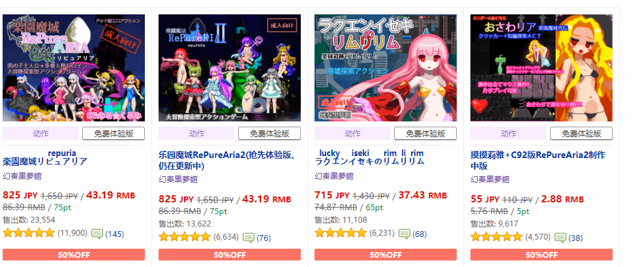
Task: Visit the 幻奏黒夢館 circle link under リムリリム
Action: pyautogui.click(x=334, y=176)
